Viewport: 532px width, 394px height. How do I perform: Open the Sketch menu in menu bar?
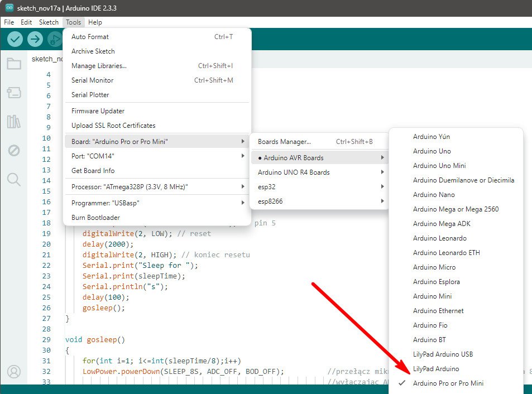(x=49, y=22)
